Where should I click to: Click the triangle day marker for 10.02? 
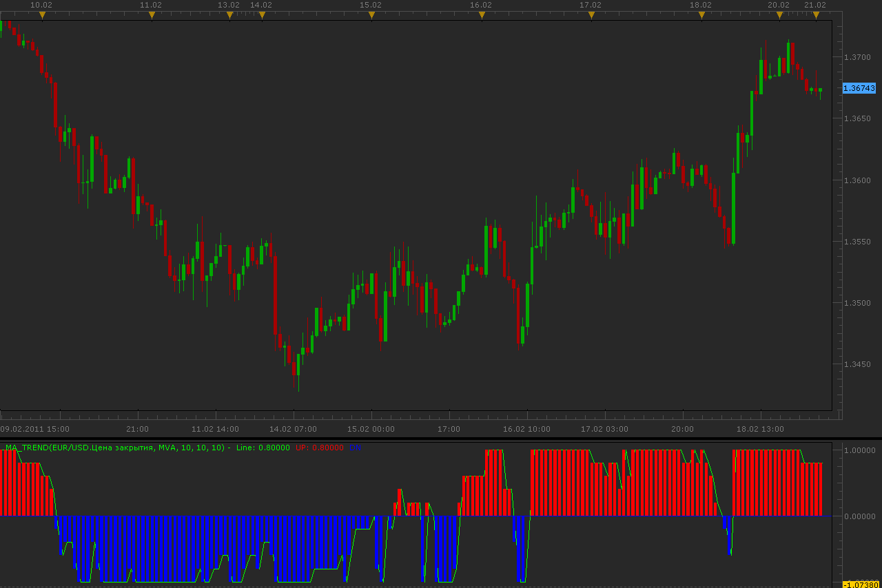click(42, 15)
